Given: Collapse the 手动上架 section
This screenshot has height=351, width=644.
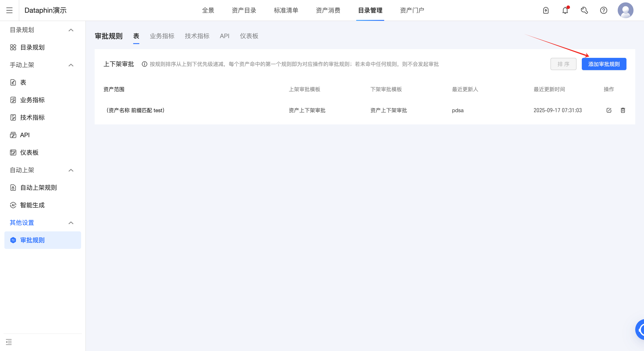Looking at the screenshot, I should coord(71,65).
